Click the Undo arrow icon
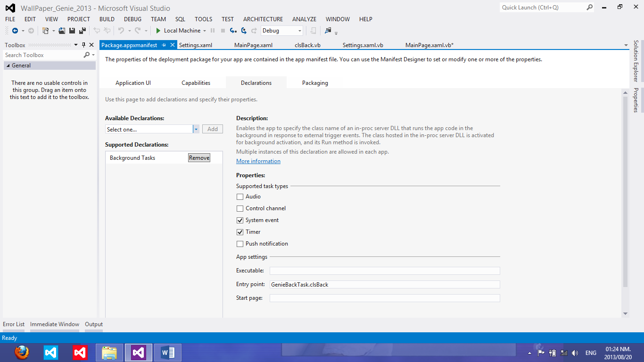This screenshot has height=362, width=644. point(121,31)
